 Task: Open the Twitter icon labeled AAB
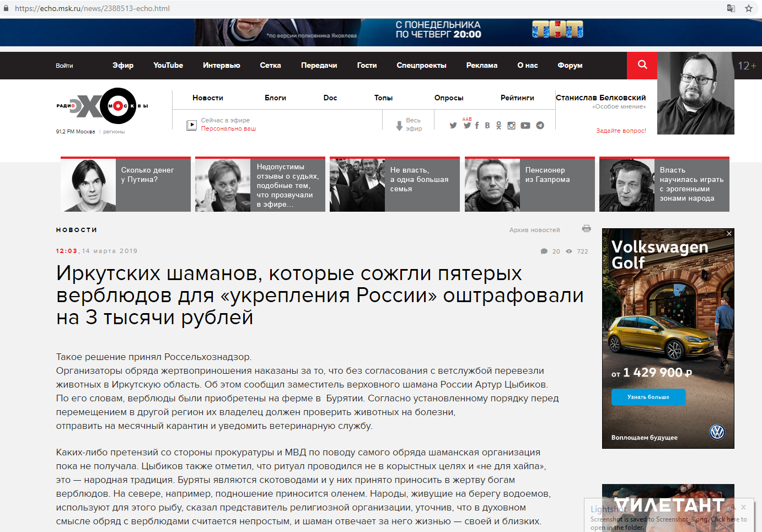tap(467, 125)
